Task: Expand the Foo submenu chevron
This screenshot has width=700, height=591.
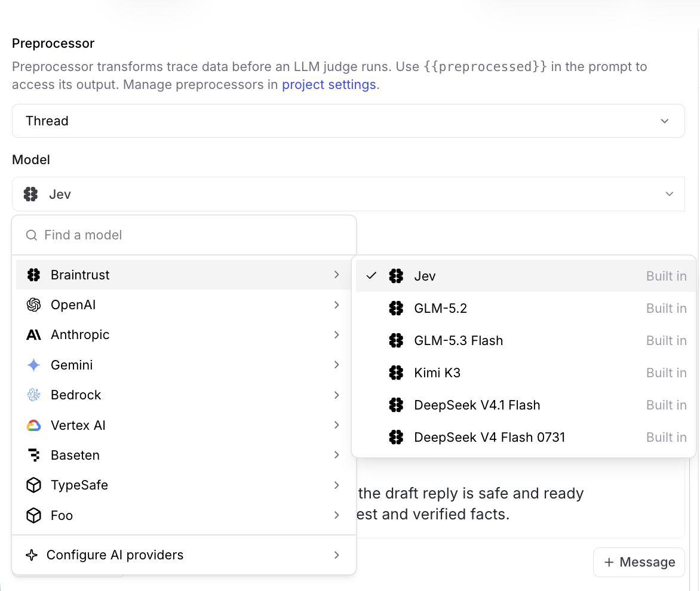Action: 337,515
